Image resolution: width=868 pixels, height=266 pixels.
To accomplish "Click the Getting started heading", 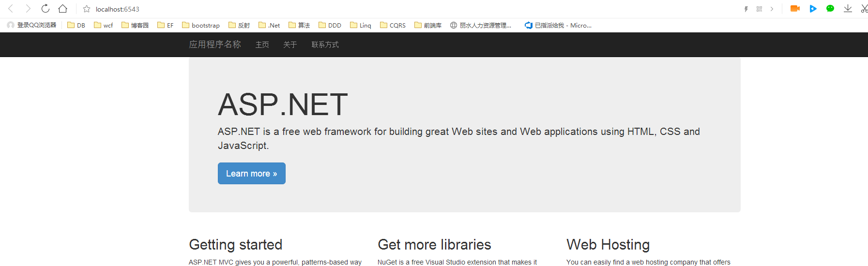I will pos(235,244).
